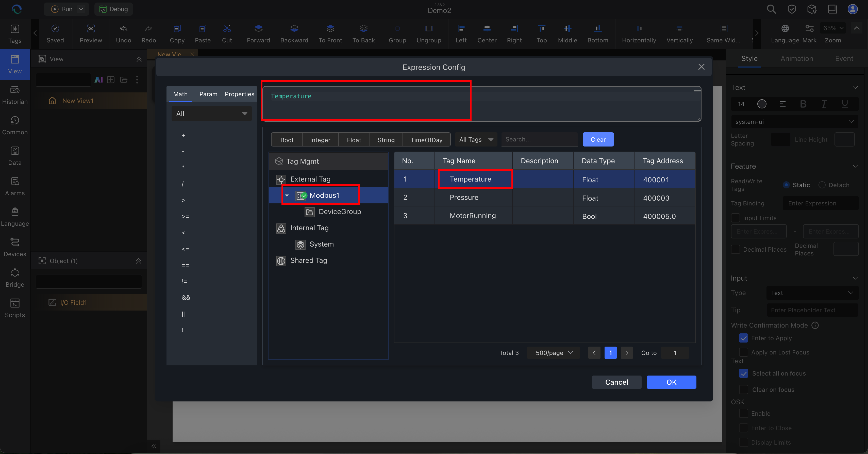Image resolution: width=868 pixels, height=454 pixels.
Task: Click the Clear filter button
Action: coord(598,140)
